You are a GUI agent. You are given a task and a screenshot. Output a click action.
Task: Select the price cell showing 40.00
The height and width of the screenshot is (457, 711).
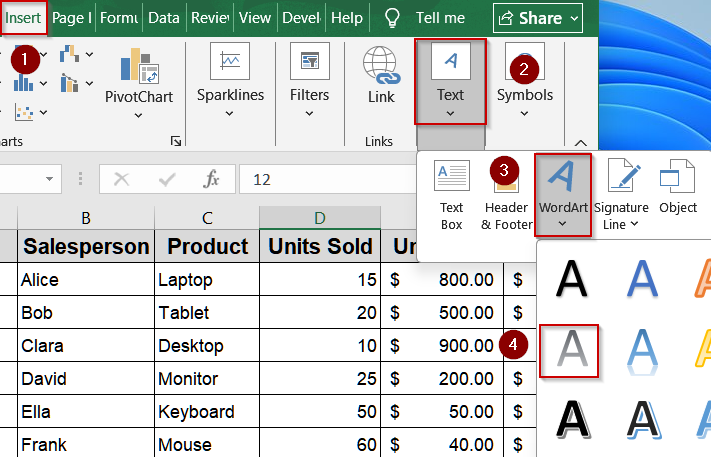click(x=442, y=444)
